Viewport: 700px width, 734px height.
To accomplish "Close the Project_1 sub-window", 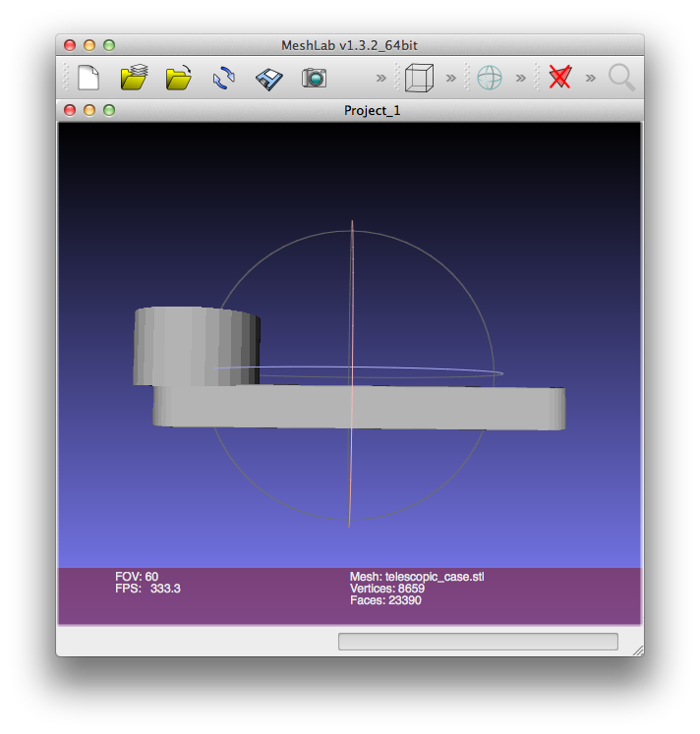I will (70, 110).
